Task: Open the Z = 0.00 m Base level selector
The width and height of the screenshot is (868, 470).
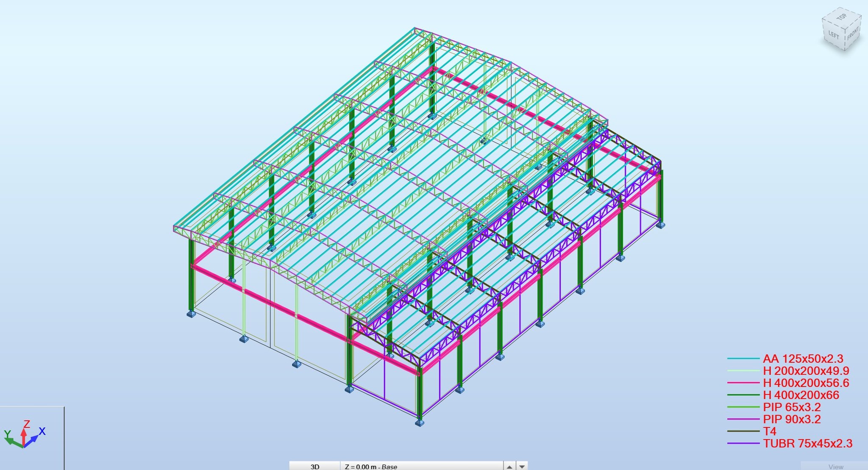Action: point(422,466)
